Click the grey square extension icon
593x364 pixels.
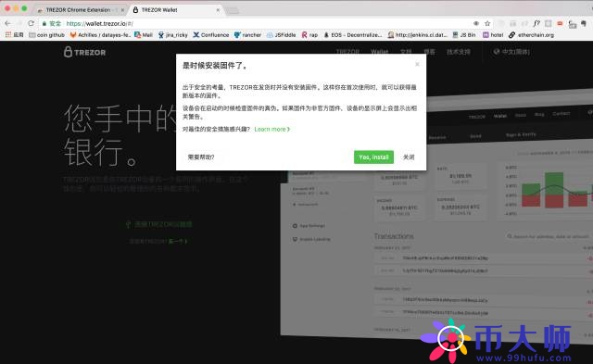(548, 23)
